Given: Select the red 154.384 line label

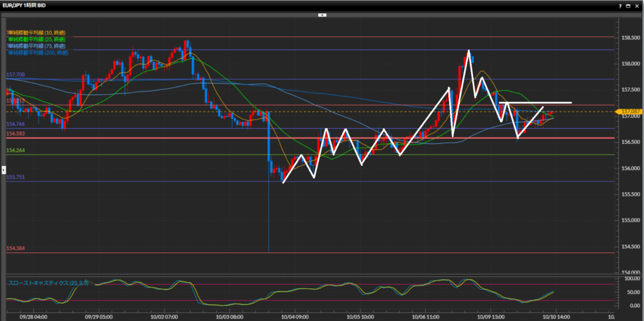Looking at the screenshot, I should click(x=16, y=249).
